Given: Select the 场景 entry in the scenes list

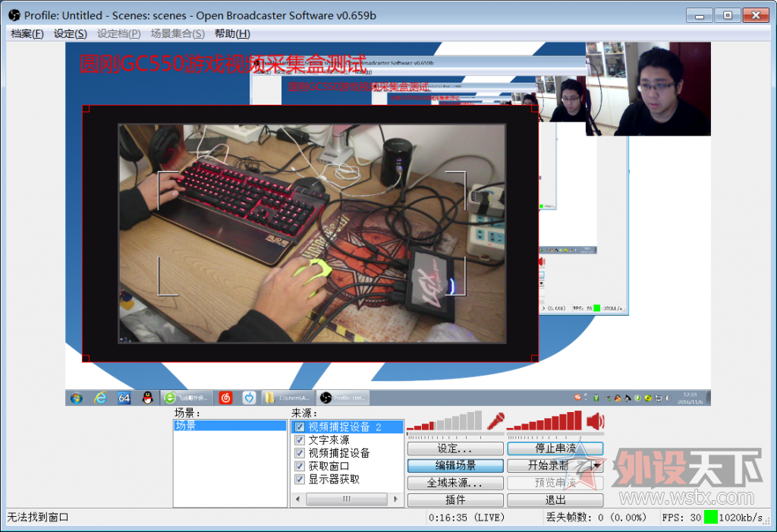Looking at the screenshot, I should tap(230, 426).
